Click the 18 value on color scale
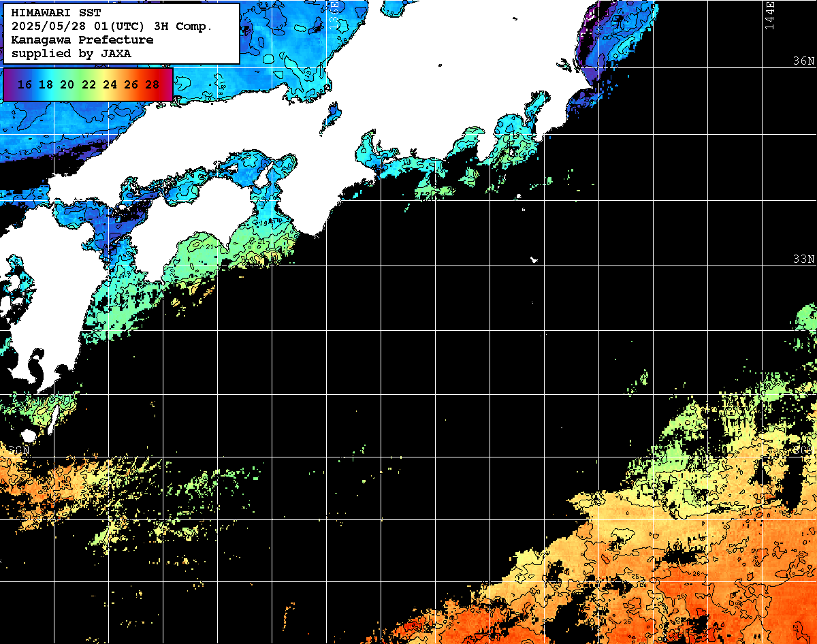 point(46,84)
